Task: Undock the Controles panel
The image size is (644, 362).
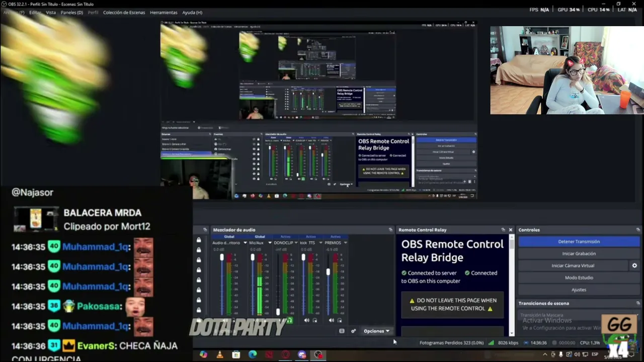Action: [x=638, y=230]
